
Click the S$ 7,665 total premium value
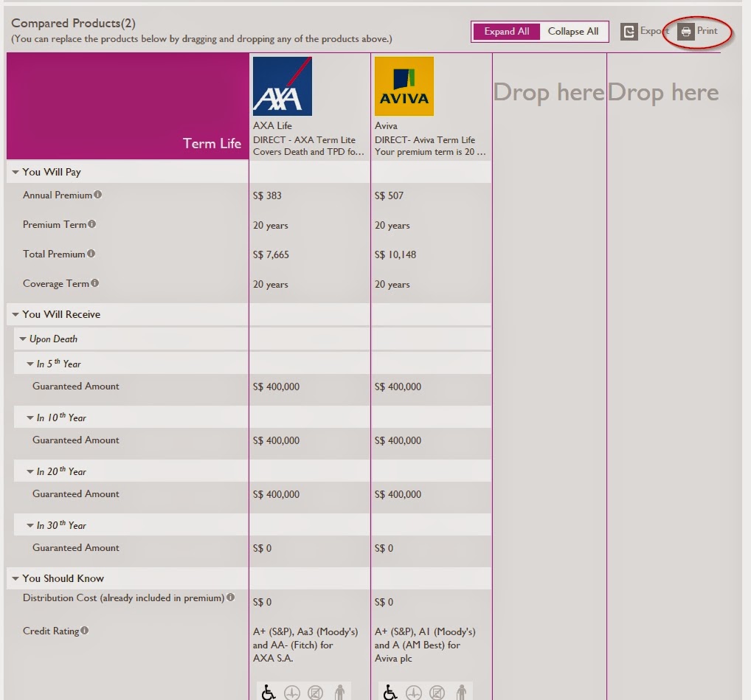coord(271,254)
